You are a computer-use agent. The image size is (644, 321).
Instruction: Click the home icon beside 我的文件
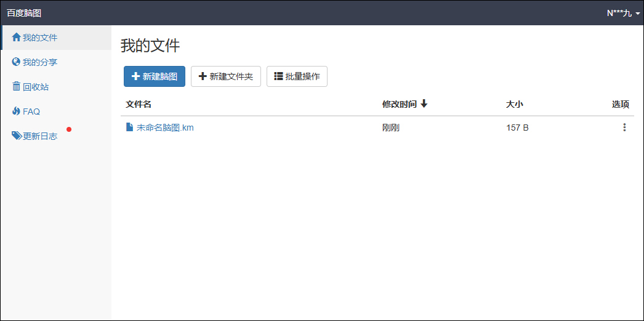(x=17, y=38)
